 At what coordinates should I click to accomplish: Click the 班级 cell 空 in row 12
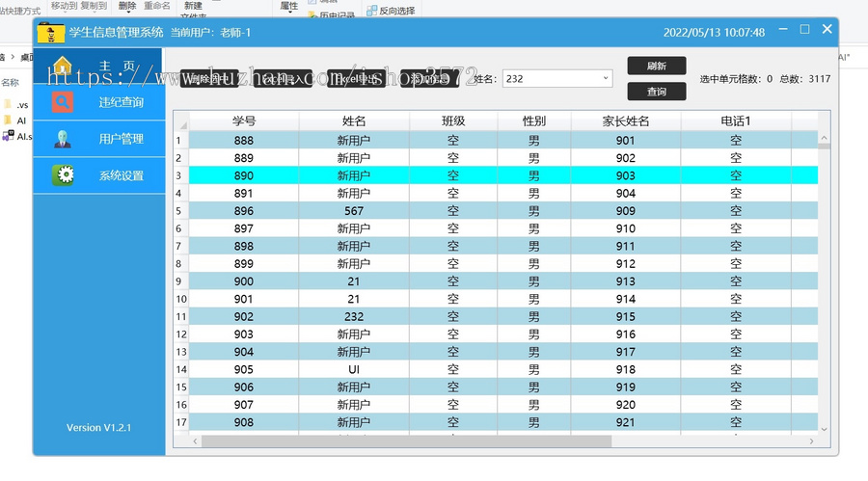click(x=453, y=334)
